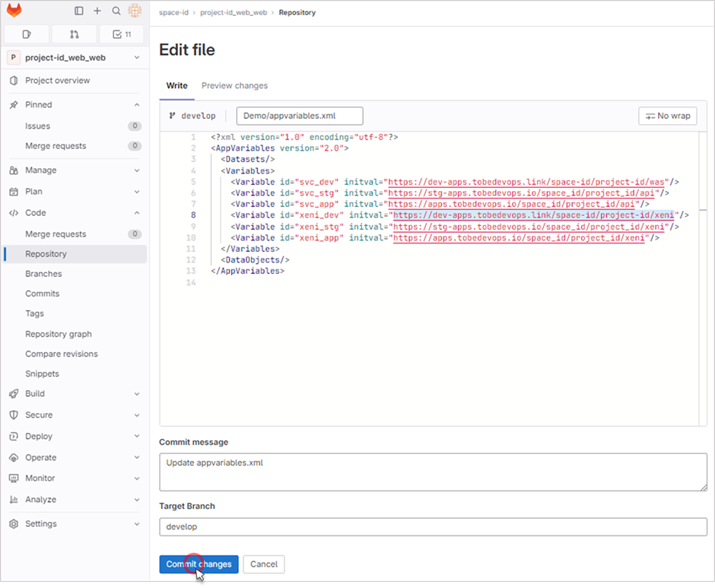Open the user avatar menu

point(135,11)
